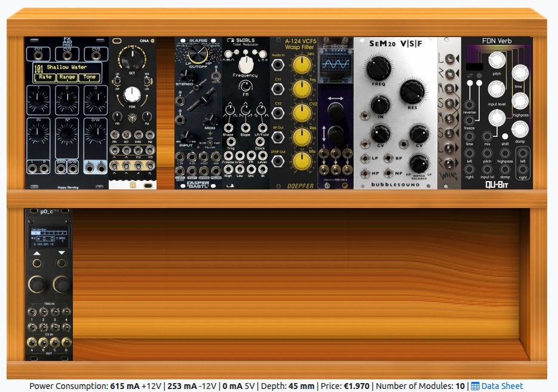Click the uO_c left encoder knob
The image size is (558, 392).
click(x=37, y=284)
